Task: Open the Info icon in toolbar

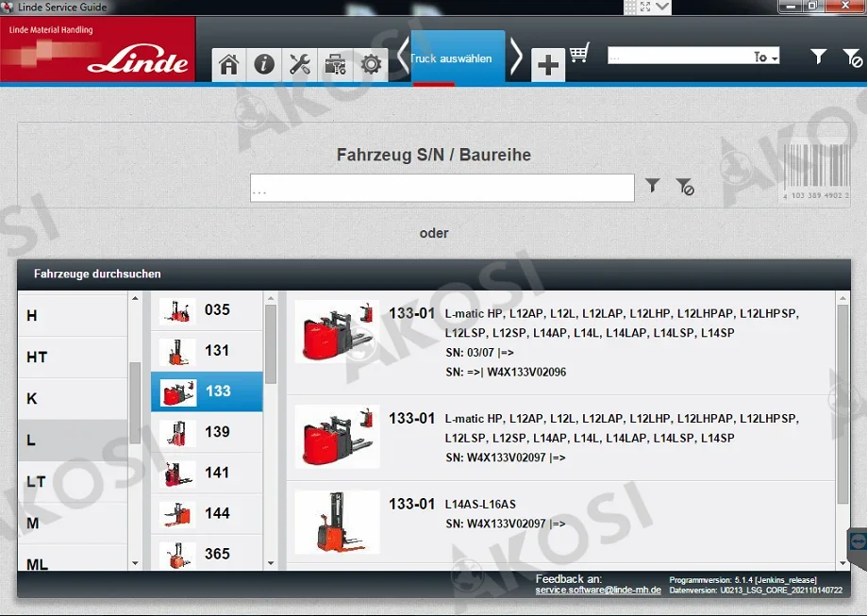Action: [264, 65]
